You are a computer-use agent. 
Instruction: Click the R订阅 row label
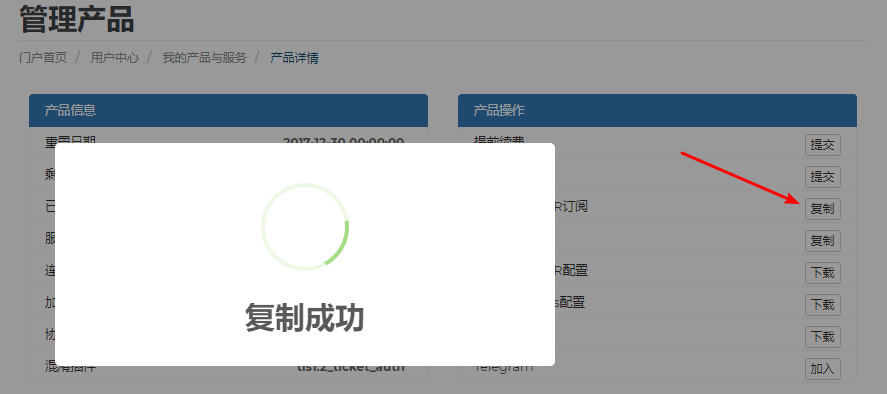coord(572,207)
